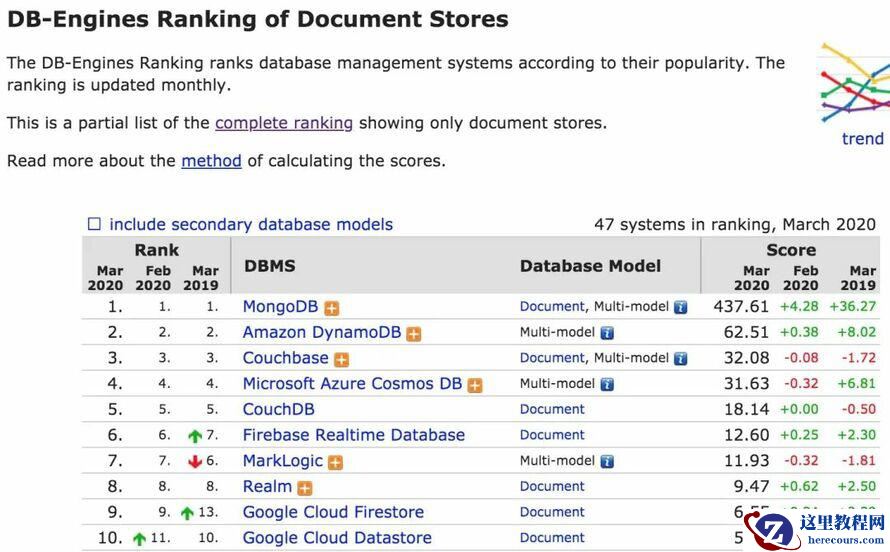The height and width of the screenshot is (552, 890).
Task: Open the Google Cloud Firestore entry
Action: (333, 512)
